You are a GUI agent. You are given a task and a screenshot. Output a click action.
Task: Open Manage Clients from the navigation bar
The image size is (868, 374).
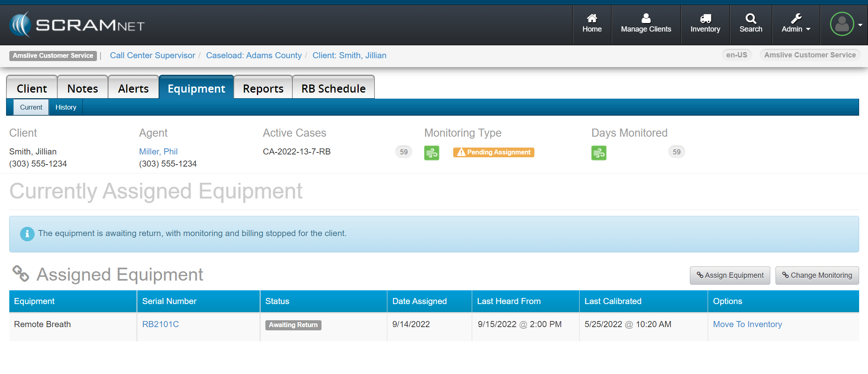tap(645, 23)
